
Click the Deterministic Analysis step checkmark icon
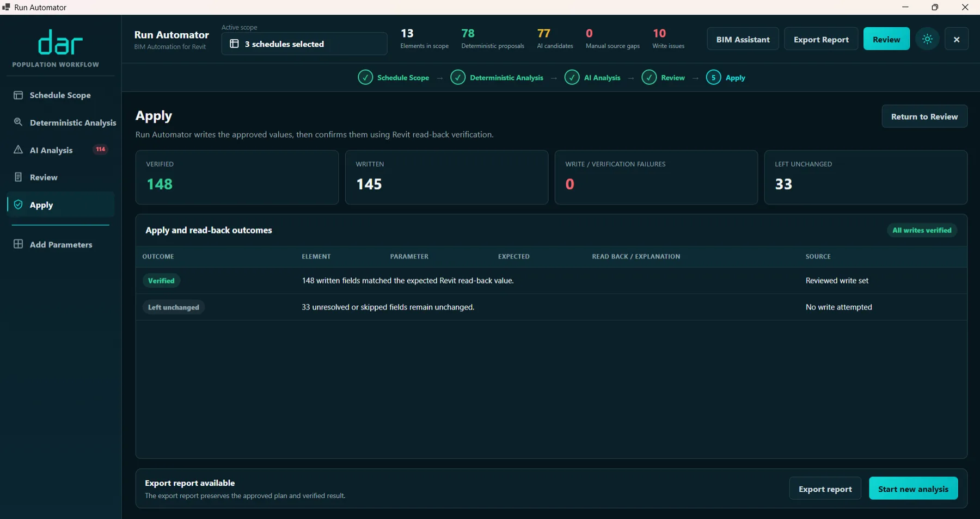point(458,78)
